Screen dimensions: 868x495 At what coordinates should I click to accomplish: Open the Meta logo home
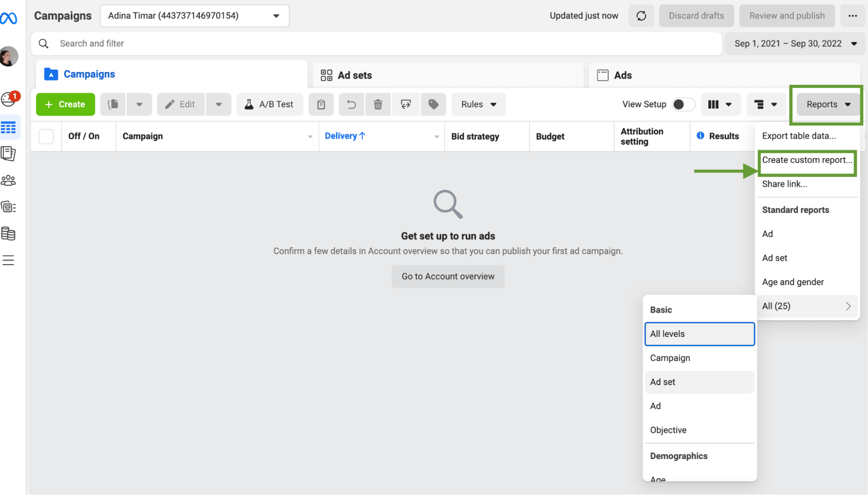click(x=9, y=18)
